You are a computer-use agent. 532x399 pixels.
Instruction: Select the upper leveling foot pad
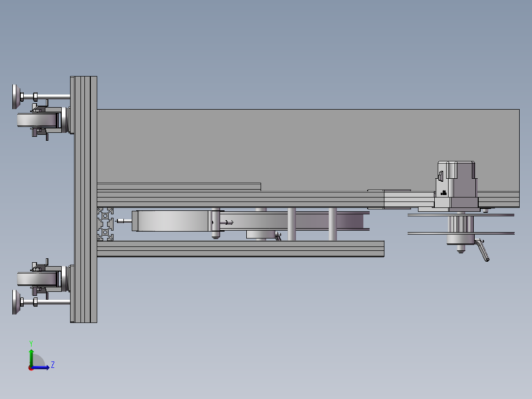click(x=16, y=97)
